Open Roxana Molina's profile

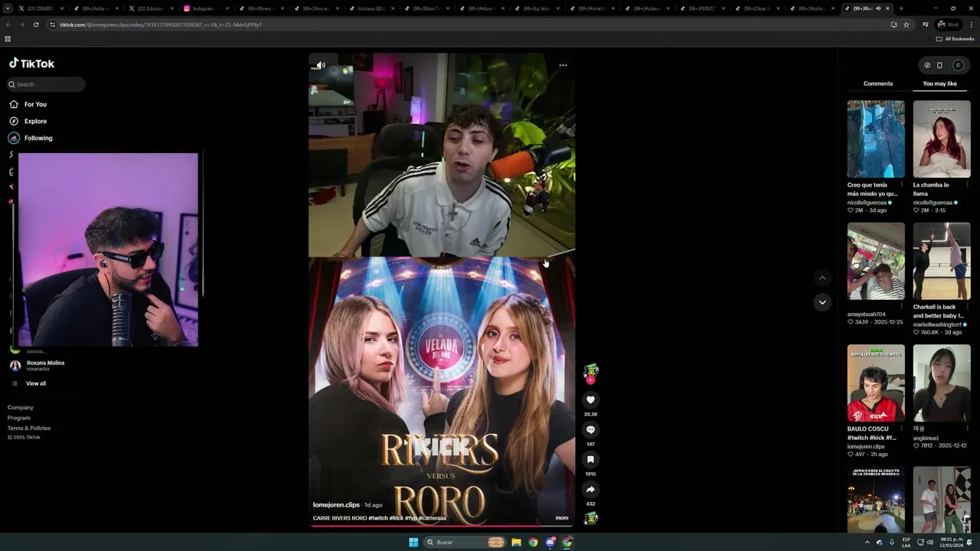point(45,365)
